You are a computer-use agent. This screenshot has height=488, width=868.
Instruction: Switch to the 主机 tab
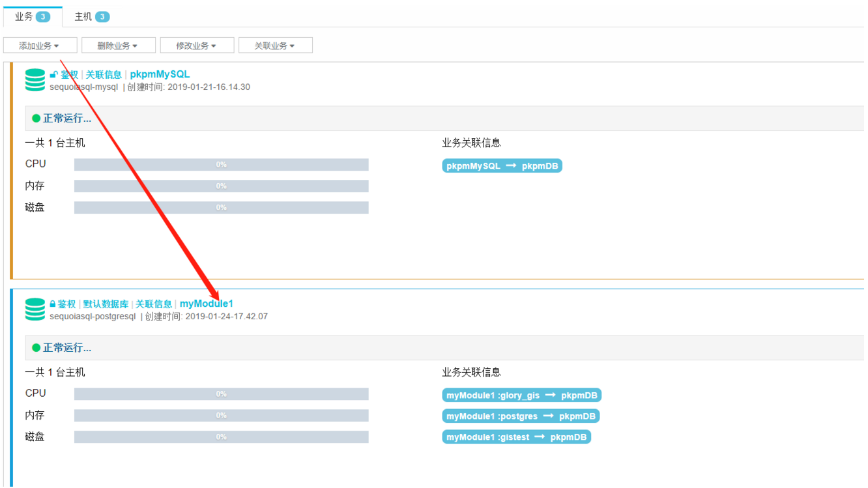pos(92,17)
